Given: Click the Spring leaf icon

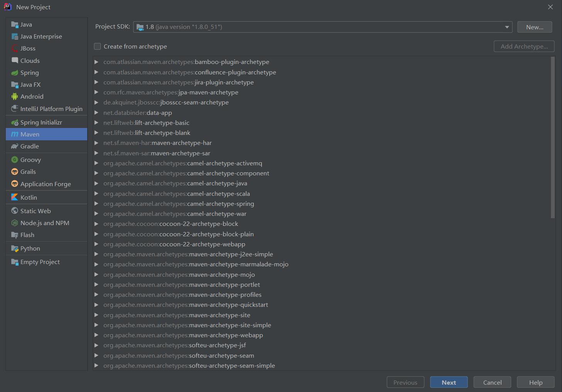Looking at the screenshot, I should [15, 73].
